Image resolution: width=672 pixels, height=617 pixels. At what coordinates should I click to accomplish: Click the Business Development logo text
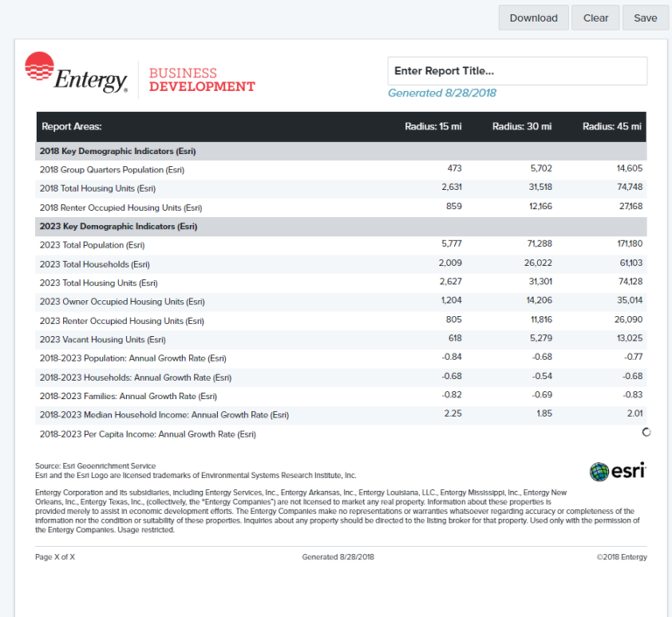[202, 80]
